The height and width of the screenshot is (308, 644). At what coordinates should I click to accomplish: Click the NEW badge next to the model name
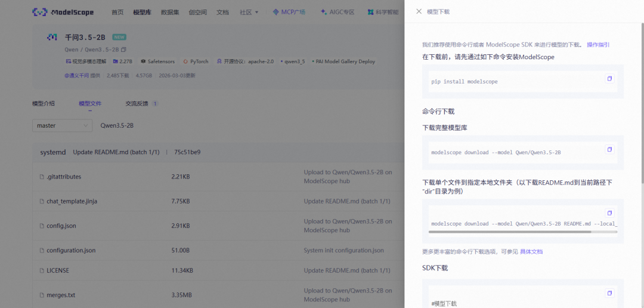click(119, 38)
